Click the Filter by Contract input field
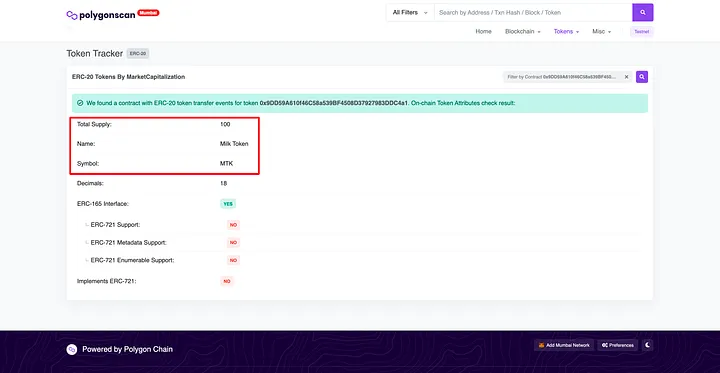The width and height of the screenshot is (720, 373). (568, 77)
